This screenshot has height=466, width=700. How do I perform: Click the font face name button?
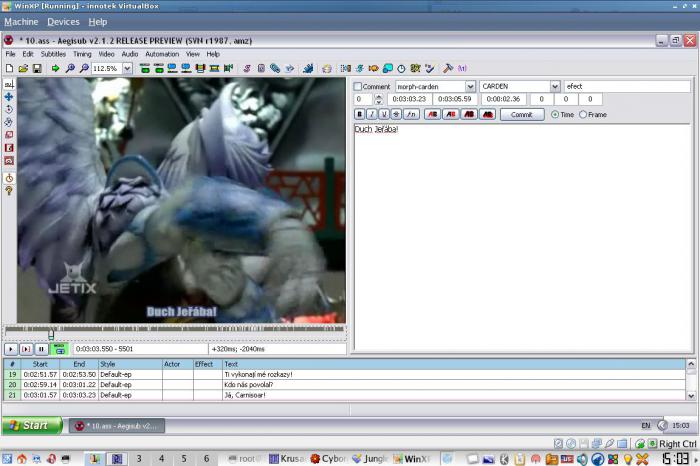click(412, 115)
